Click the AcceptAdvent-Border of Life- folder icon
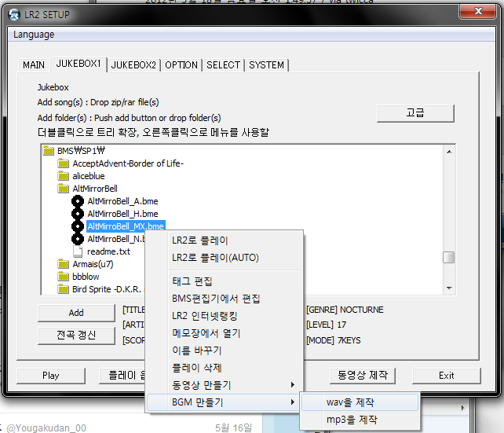The image size is (504, 433). [x=64, y=163]
